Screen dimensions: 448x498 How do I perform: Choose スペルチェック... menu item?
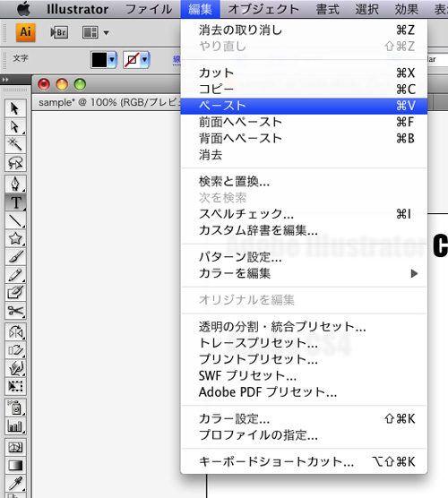(304, 214)
